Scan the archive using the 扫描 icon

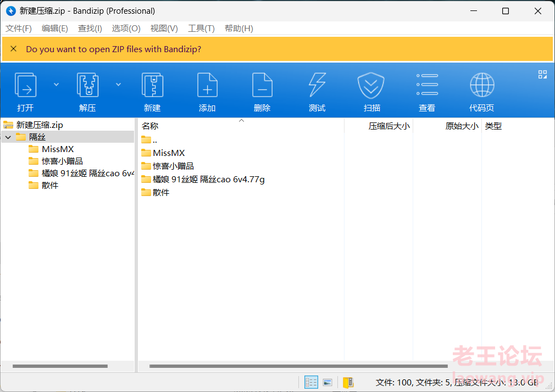pos(371,86)
